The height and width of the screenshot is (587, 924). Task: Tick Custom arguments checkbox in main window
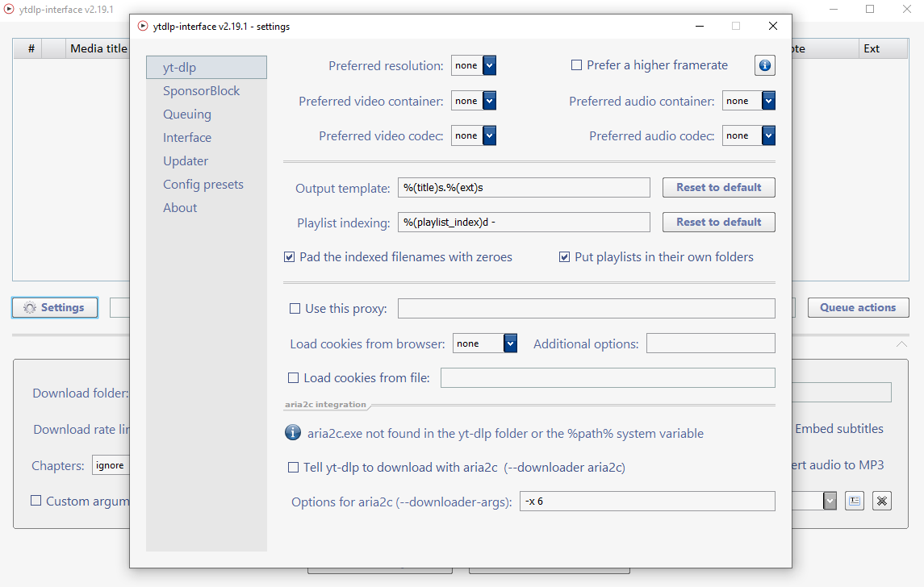pyautogui.click(x=36, y=501)
